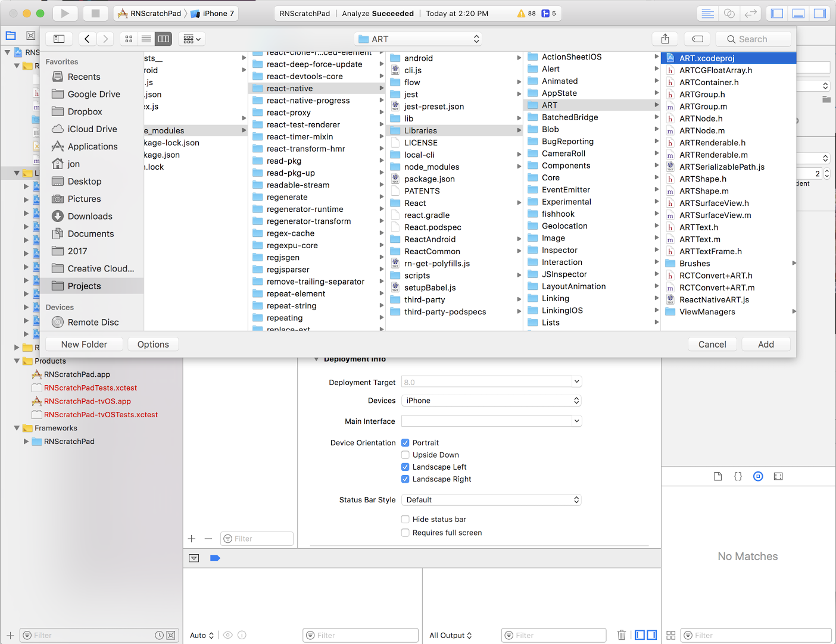Enable the Upside Down orientation checkbox

click(x=405, y=454)
